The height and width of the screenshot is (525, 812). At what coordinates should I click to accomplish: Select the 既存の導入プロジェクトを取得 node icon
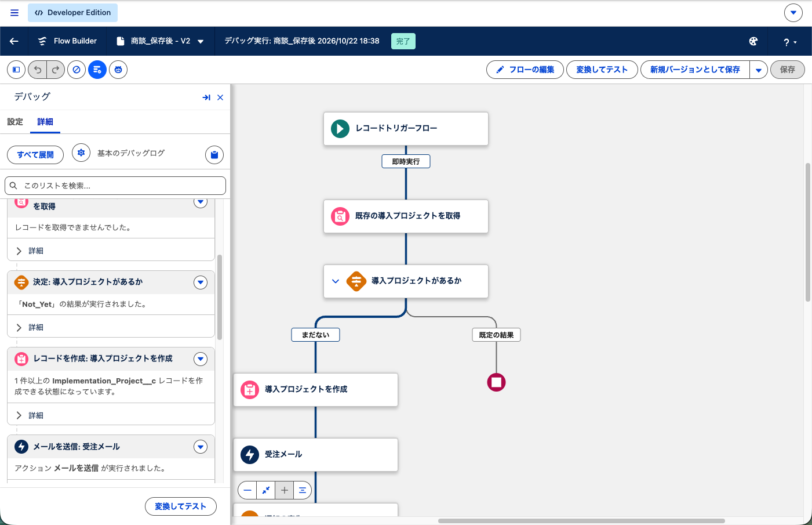click(x=340, y=216)
